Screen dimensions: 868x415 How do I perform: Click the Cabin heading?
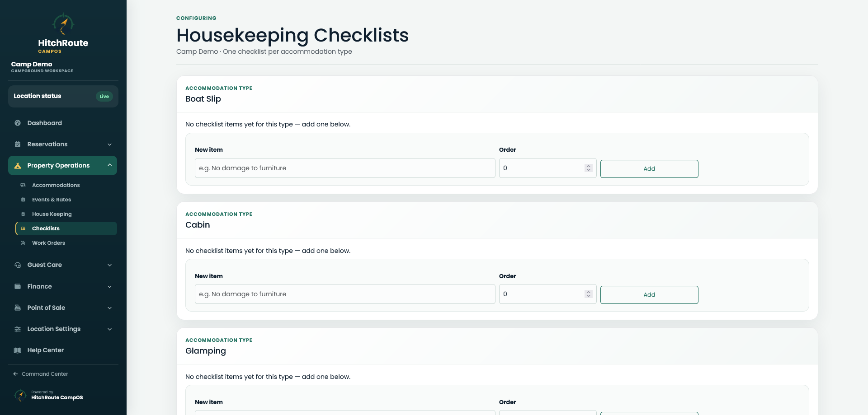click(x=198, y=225)
